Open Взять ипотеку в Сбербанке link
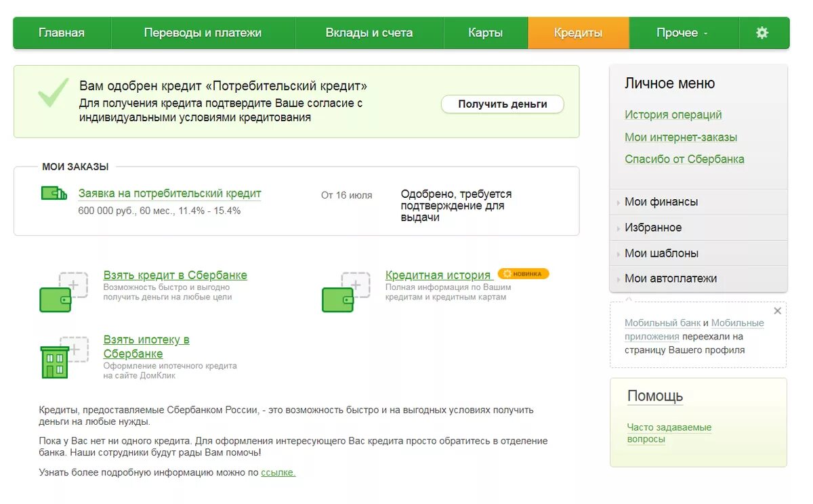This screenshot has height=504, width=813. click(146, 347)
